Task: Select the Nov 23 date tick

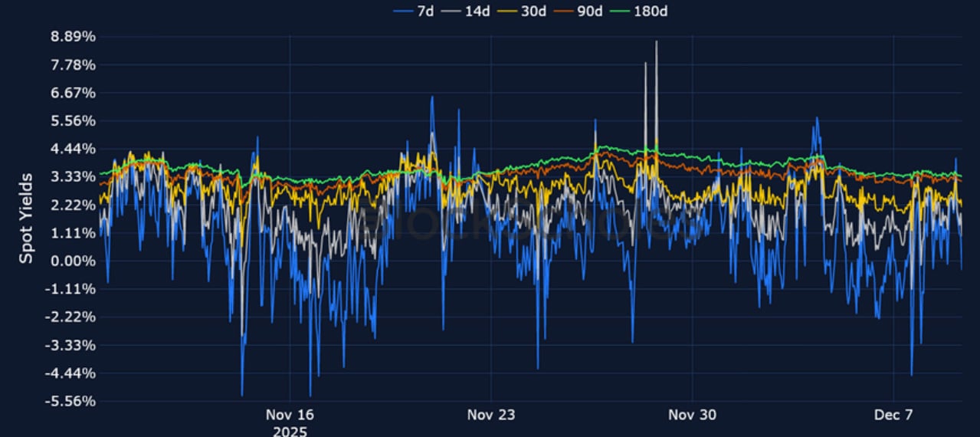Action: [490, 415]
